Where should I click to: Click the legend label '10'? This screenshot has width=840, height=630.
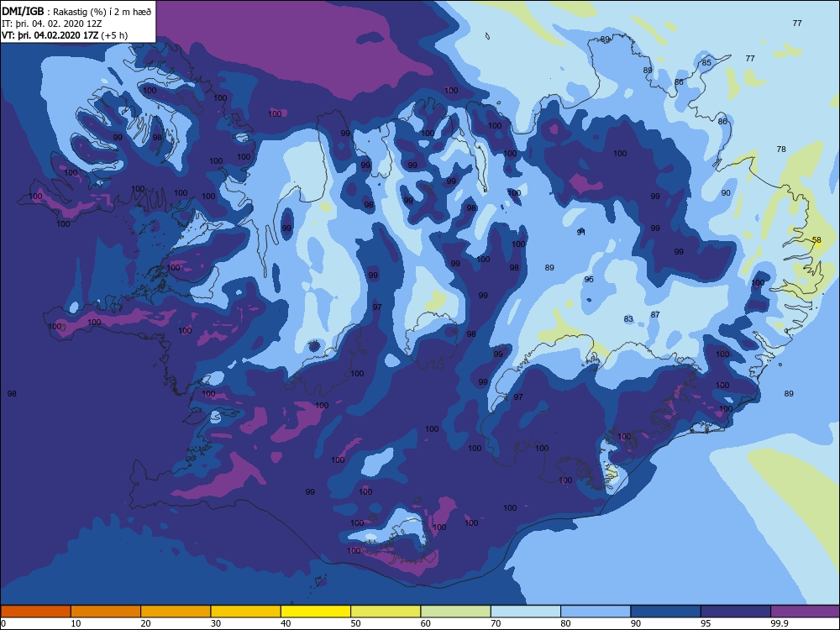(76, 623)
